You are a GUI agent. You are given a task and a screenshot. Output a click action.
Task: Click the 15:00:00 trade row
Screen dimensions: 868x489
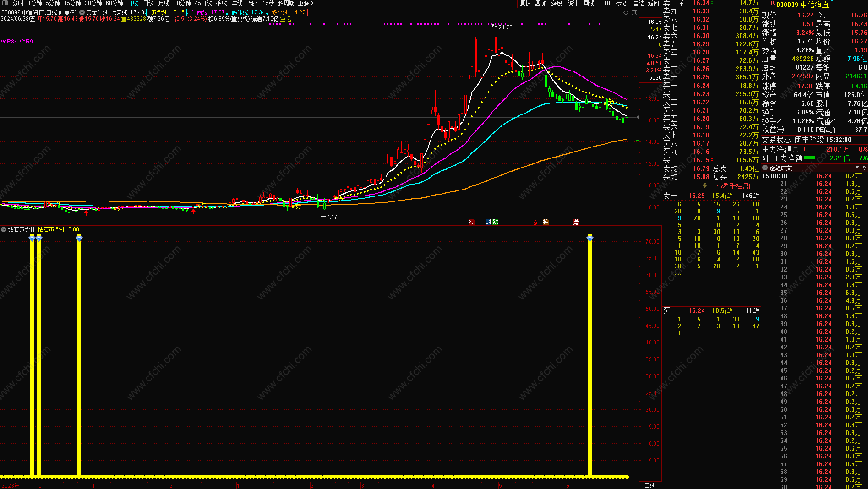click(x=814, y=176)
